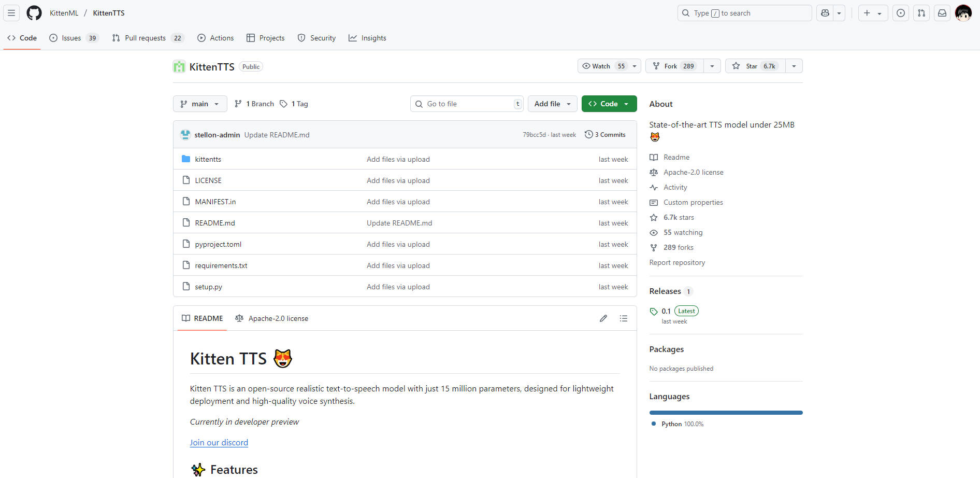Open the hamburger navigation menu

click(x=11, y=13)
